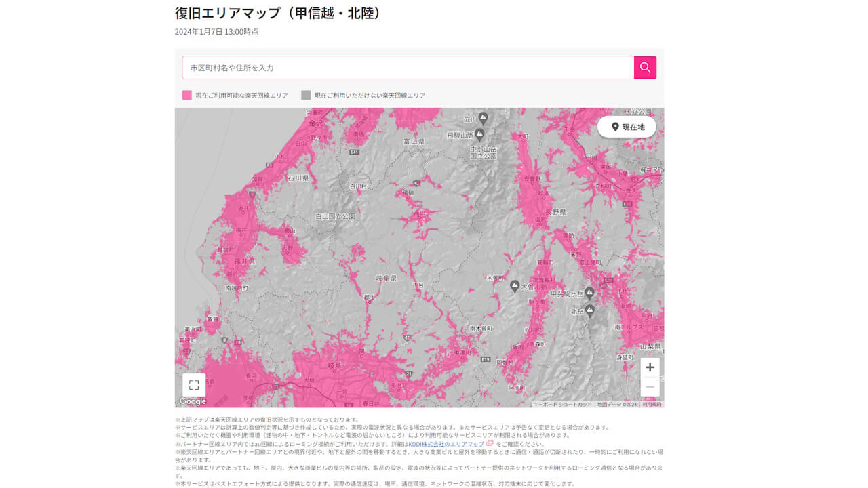Click 富山県 label on the map
868x488 pixels.
[x=414, y=142]
